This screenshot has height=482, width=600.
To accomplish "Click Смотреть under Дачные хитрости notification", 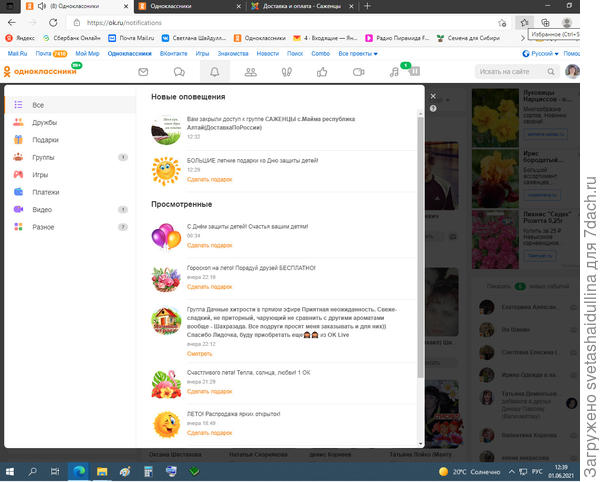I will (199, 353).
